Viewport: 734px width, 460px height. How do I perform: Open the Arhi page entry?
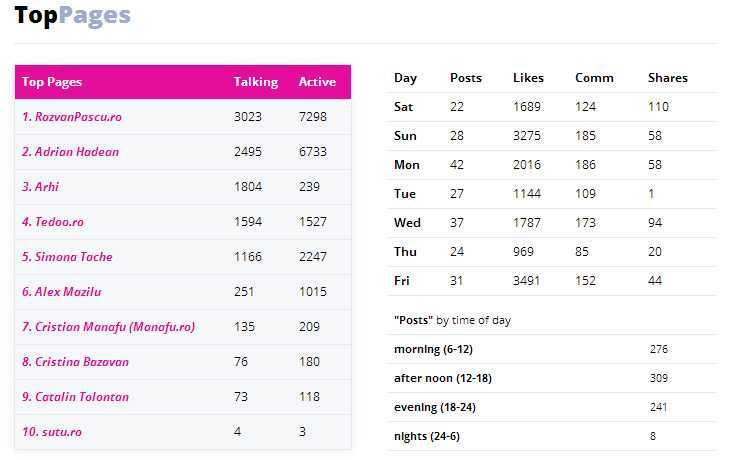[x=40, y=187]
